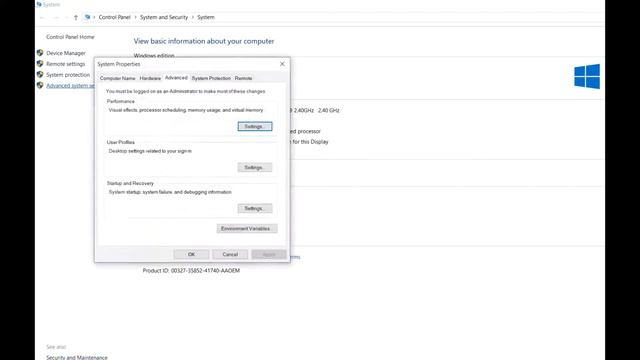The image size is (640, 360).
Task: Open Performance Settings button
Action: (x=255, y=127)
